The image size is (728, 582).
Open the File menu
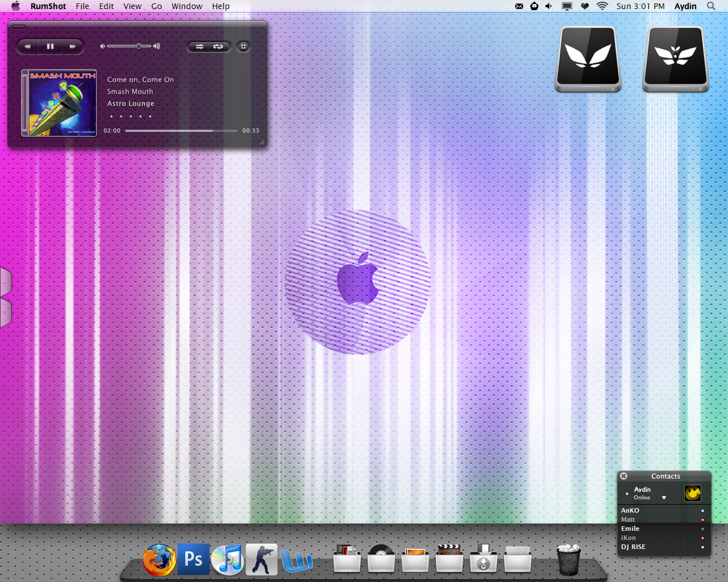coord(82,6)
